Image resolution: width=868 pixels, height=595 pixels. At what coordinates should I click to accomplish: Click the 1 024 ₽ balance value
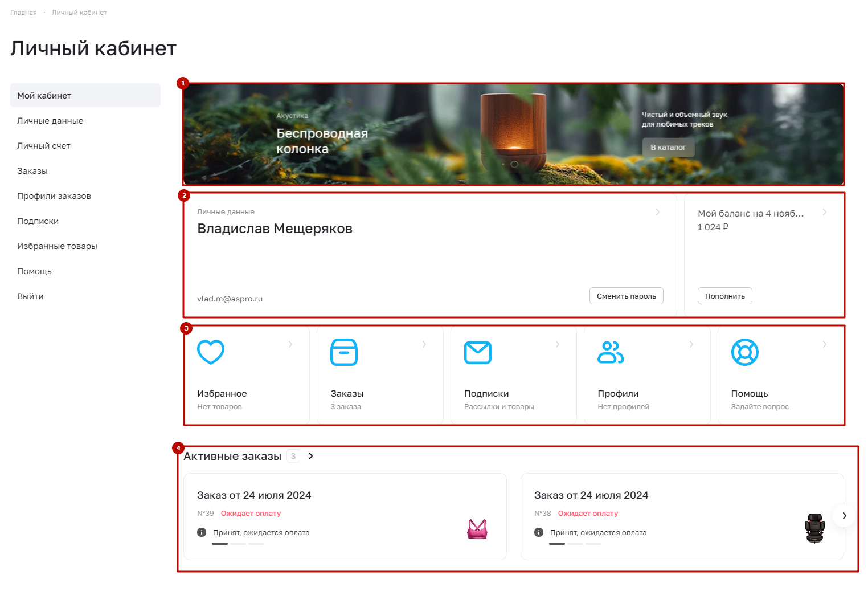(713, 227)
